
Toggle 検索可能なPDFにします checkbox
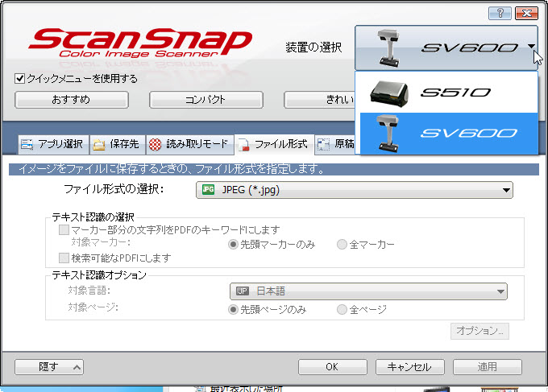point(64,258)
